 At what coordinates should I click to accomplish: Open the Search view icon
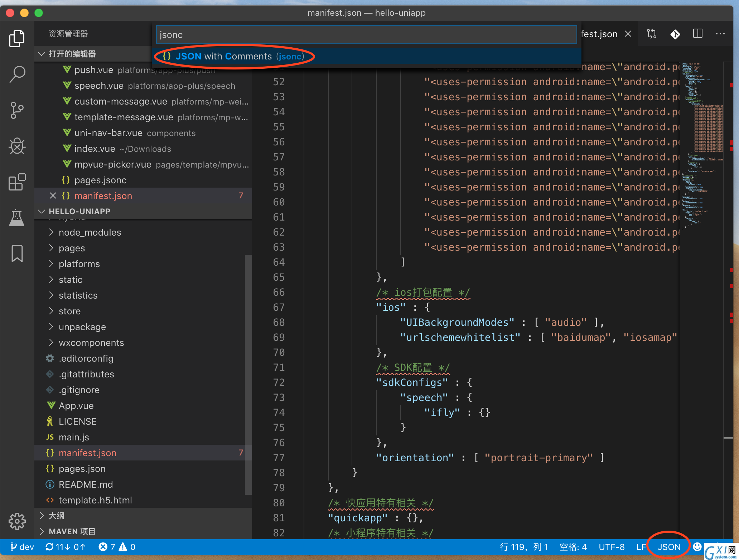point(17,74)
